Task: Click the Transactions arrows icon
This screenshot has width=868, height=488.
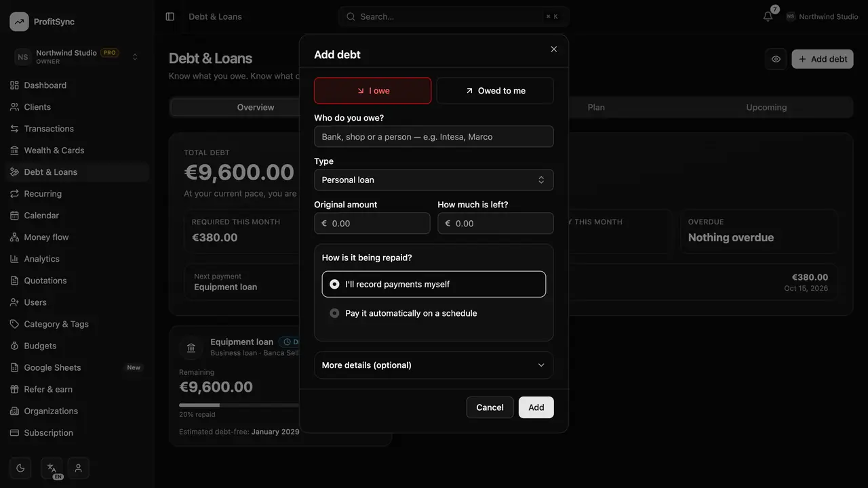Action: point(14,129)
